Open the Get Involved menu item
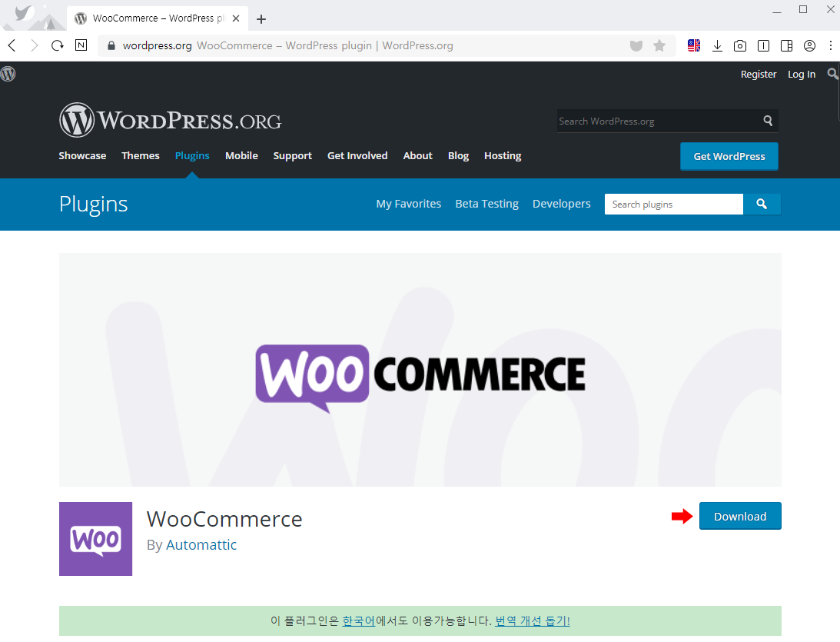Screen dimensions: 840x642 point(357,155)
